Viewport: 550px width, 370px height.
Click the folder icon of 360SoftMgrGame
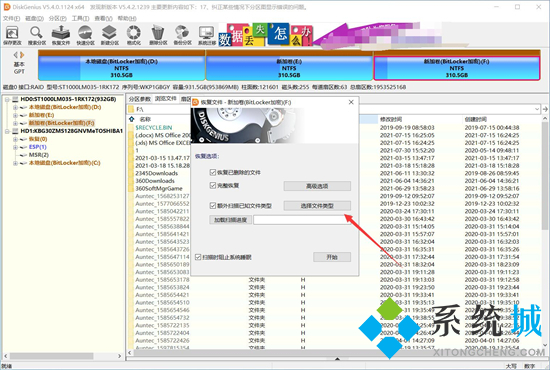point(131,188)
